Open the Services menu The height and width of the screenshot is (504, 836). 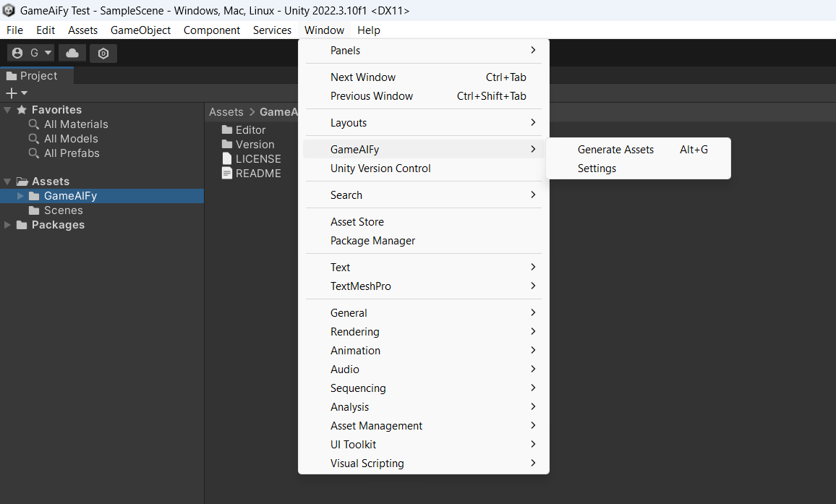272,30
